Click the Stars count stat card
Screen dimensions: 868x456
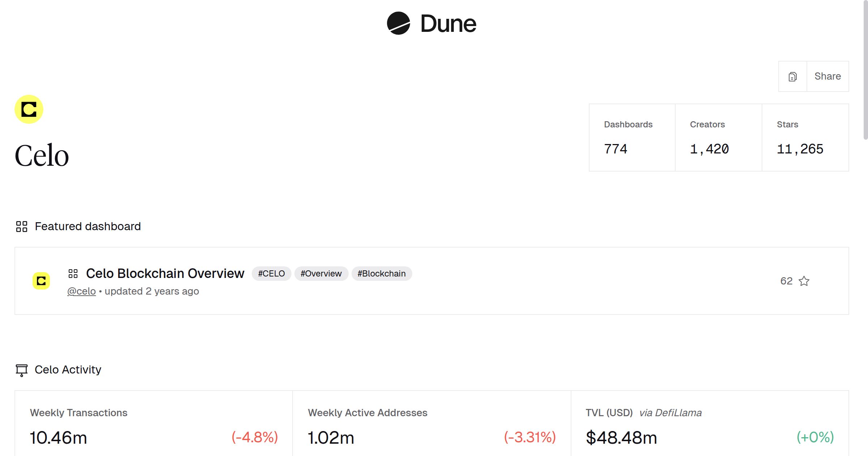805,138
